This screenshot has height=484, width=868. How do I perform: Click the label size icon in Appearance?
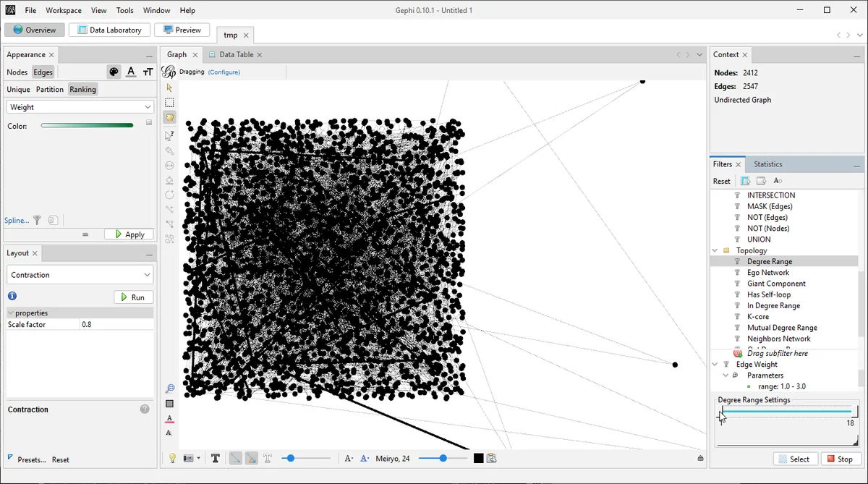[148, 72]
